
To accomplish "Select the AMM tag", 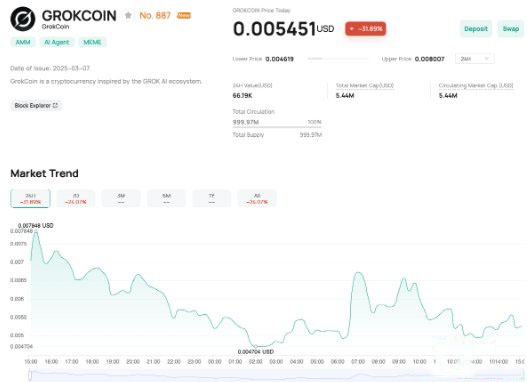I will (23, 42).
